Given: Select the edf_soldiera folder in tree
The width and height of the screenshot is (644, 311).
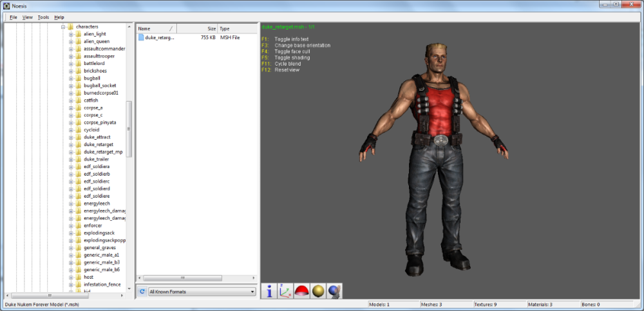Looking at the screenshot, I should (97, 167).
